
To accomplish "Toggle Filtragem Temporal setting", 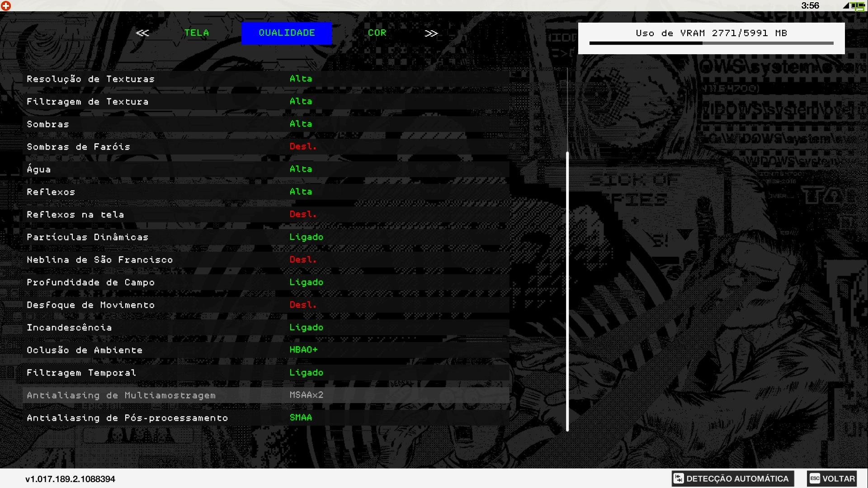I will [266, 372].
